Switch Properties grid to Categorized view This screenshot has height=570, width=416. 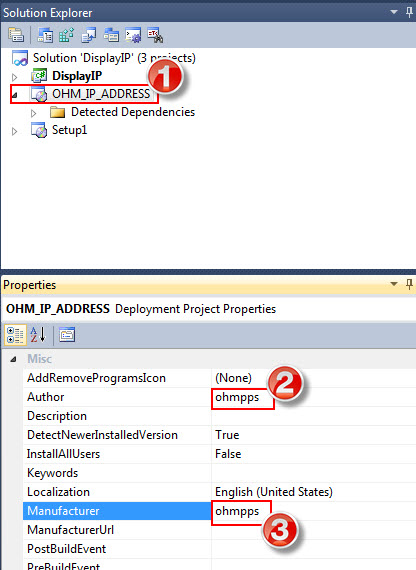15,335
